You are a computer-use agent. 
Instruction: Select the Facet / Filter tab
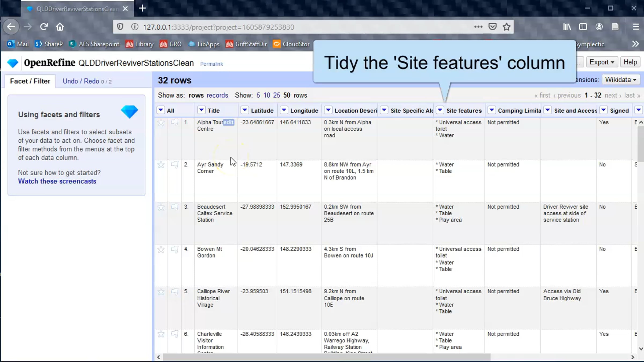[x=30, y=81]
